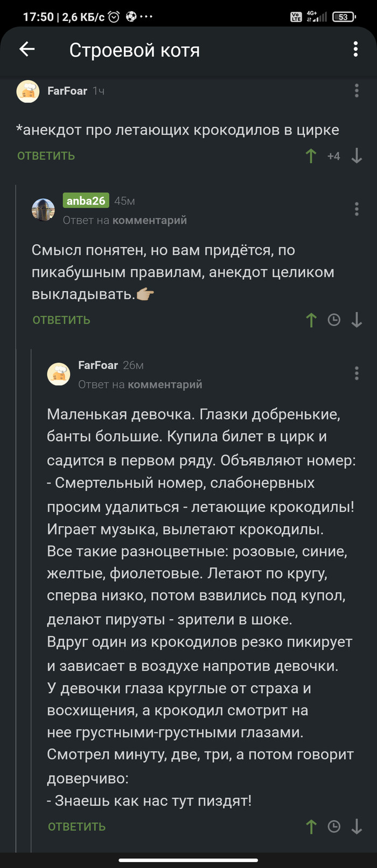
Task: Tap anba26's profile avatar
Action: click(43, 209)
